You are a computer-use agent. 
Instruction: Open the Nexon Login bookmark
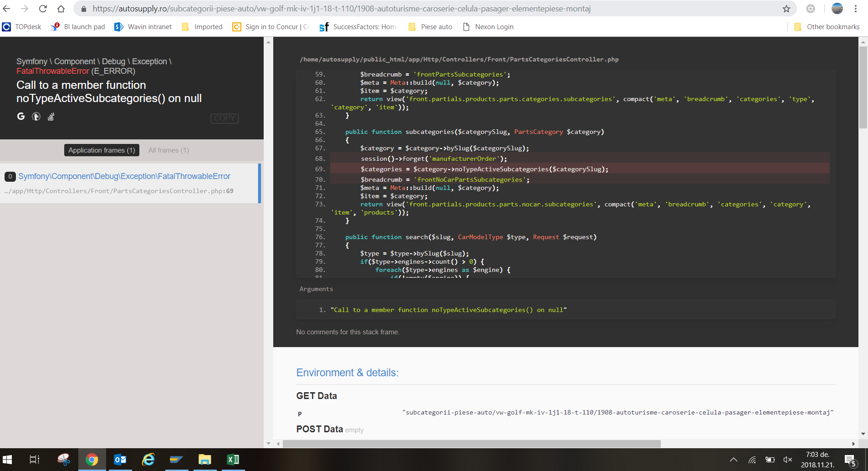pyautogui.click(x=488, y=27)
